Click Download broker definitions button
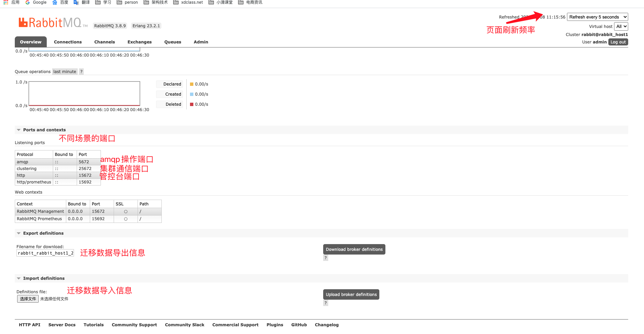644x334 pixels. pyautogui.click(x=354, y=249)
